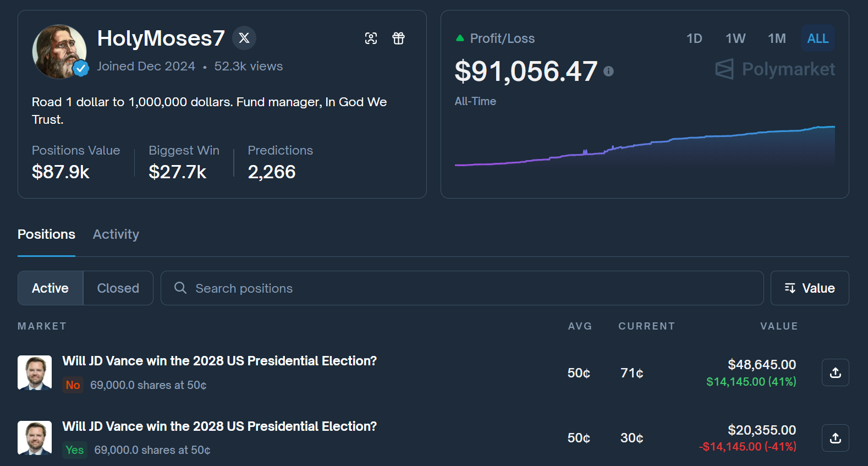Open the Value sort dropdown

[x=809, y=288]
